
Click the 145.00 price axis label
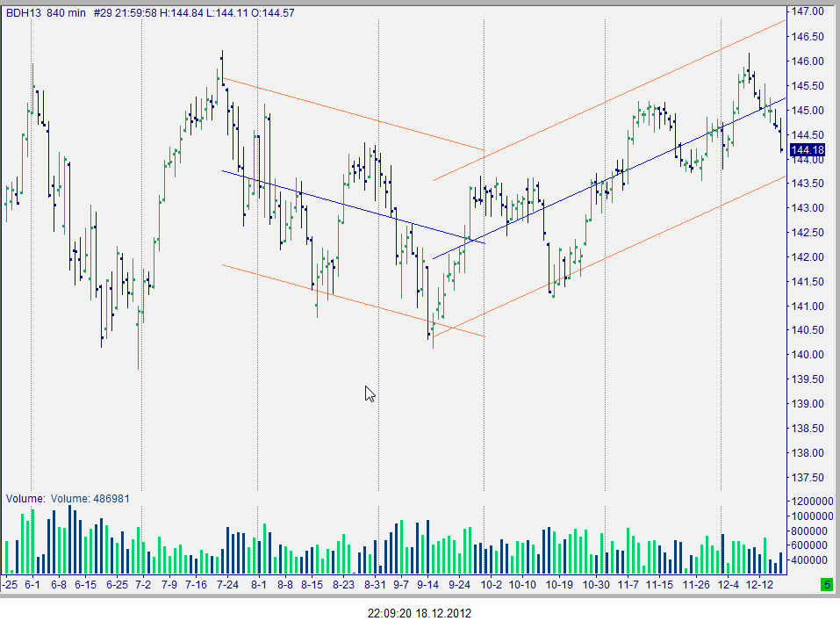tap(808, 111)
